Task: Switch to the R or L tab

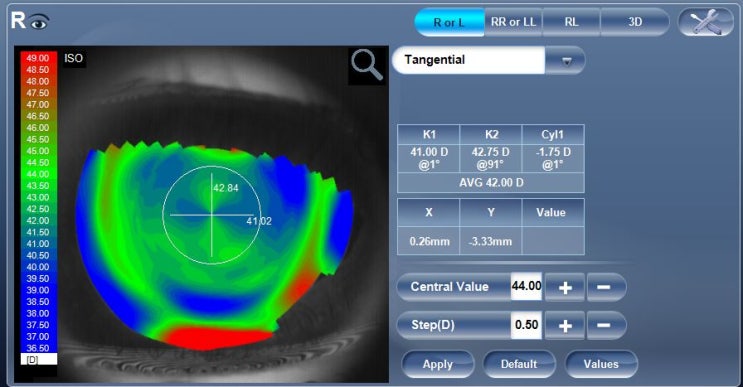Action: 449,22
